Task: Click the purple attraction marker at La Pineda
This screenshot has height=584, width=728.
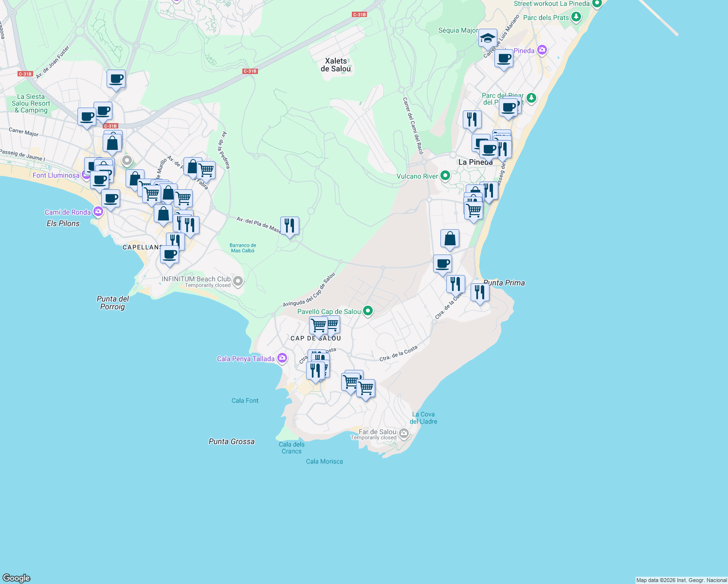Action: point(542,51)
